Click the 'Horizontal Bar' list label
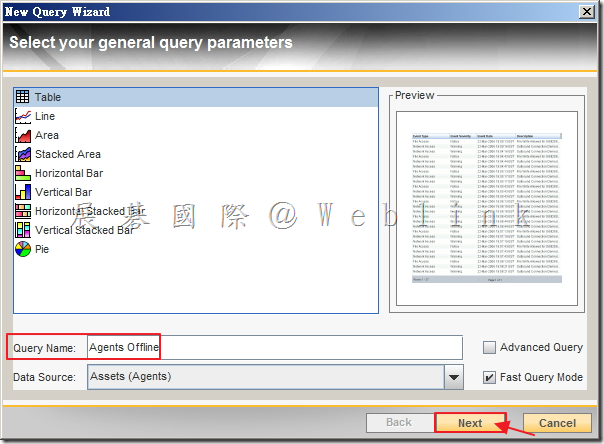Viewport: 604px width, 444px height. [x=69, y=173]
